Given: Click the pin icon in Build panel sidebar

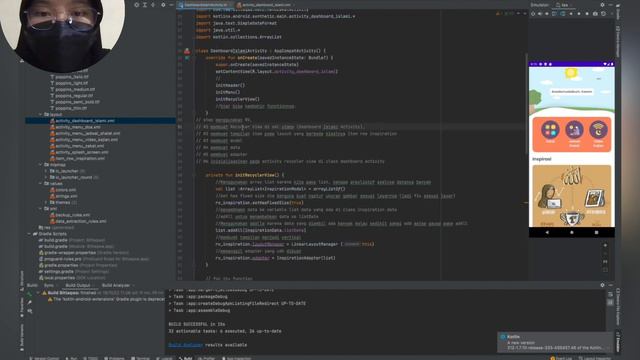Looking at the screenshot, I should point(29,302).
